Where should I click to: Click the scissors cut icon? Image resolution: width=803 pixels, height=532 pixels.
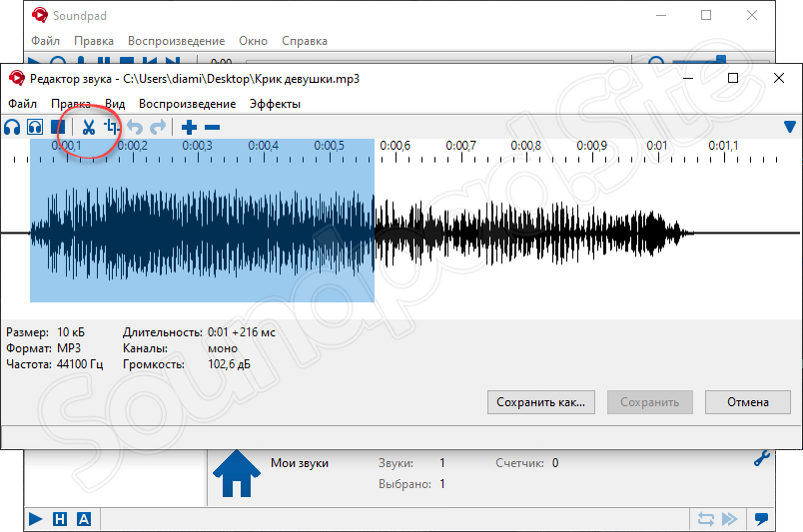pos(88,127)
